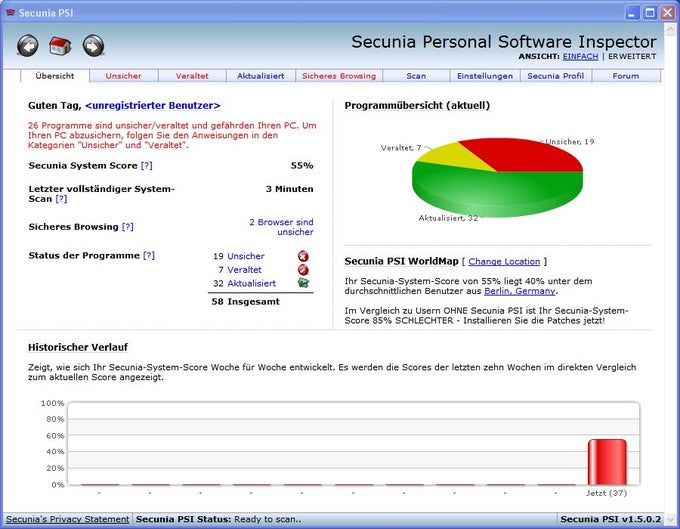Open Secunia's Privacy Statement
This screenshot has height=529, width=680.
68,519
